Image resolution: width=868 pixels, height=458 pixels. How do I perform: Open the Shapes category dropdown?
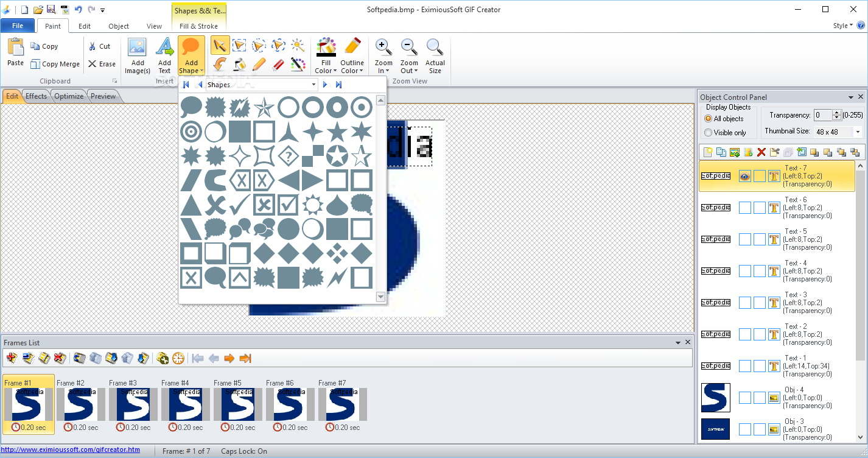click(x=314, y=85)
